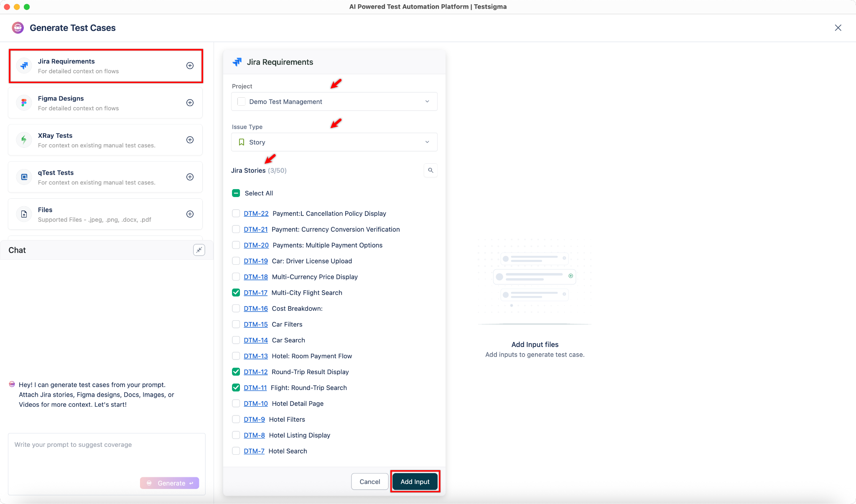Check DTM-10 Hotel Detail Page
Image resolution: width=856 pixels, height=504 pixels.
coord(236,404)
